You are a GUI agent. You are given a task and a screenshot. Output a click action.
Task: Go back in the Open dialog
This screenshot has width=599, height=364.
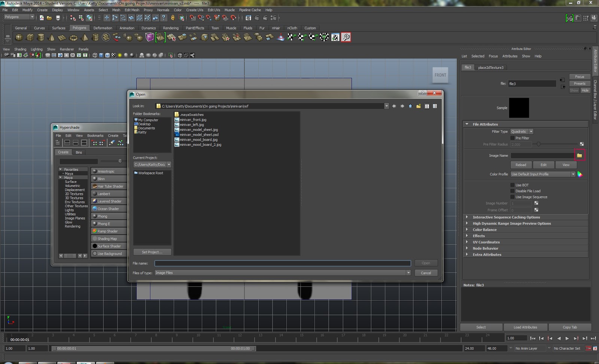pos(394,106)
